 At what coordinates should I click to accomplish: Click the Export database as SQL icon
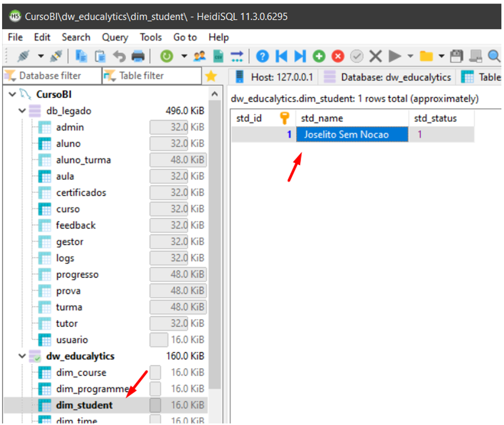pyautogui.click(x=237, y=56)
